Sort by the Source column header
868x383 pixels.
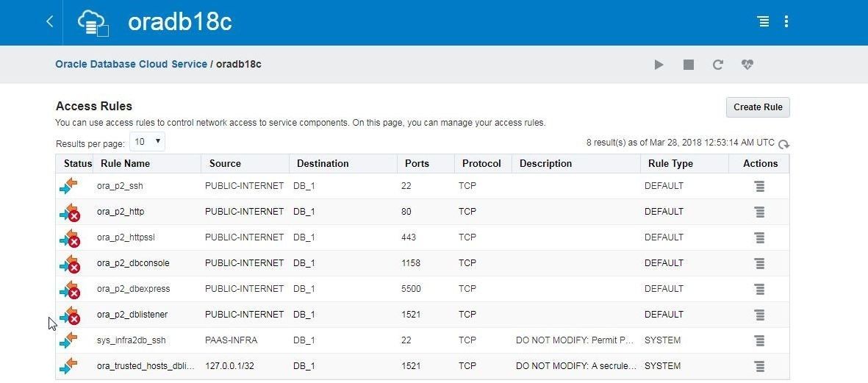pos(225,164)
